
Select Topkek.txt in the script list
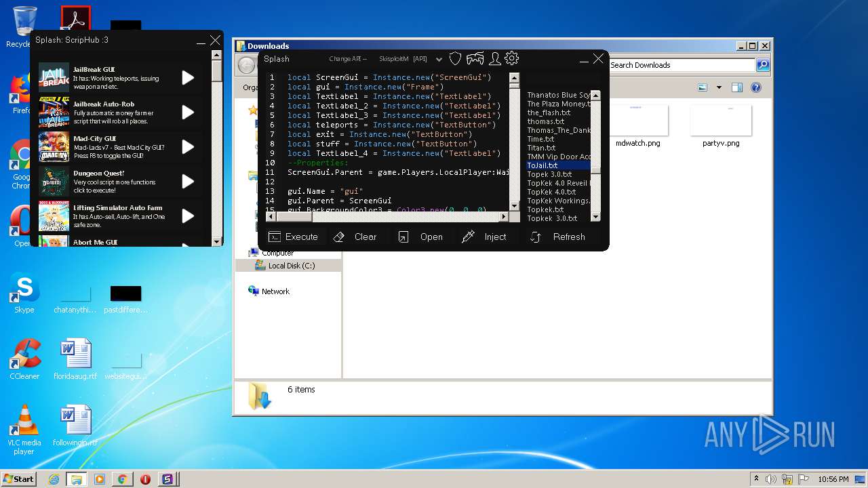pyautogui.click(x=545, y=209)
